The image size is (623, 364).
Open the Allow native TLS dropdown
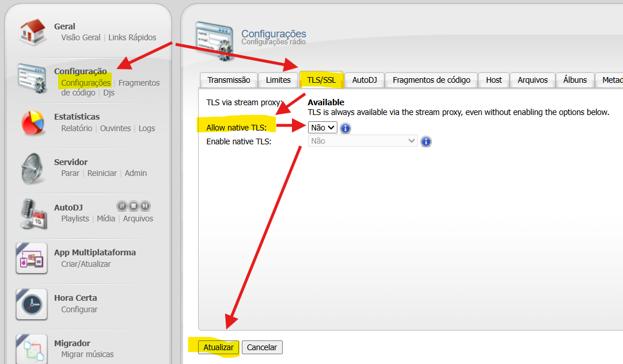[322, 128]
